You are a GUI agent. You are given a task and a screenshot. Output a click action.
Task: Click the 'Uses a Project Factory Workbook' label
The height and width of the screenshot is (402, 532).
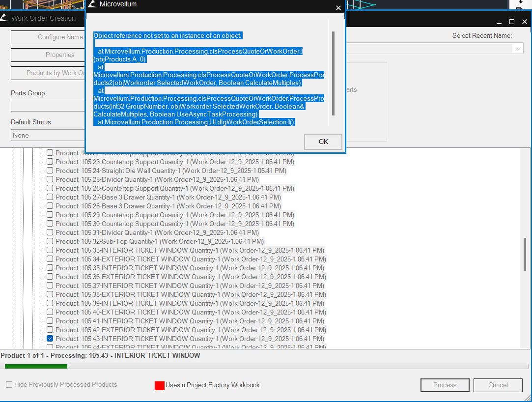(212, 385)
